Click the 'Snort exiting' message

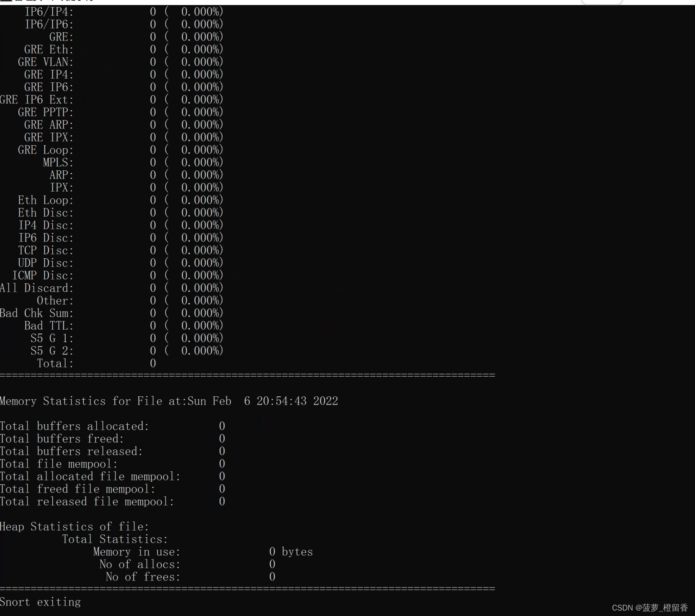[41, 602]
